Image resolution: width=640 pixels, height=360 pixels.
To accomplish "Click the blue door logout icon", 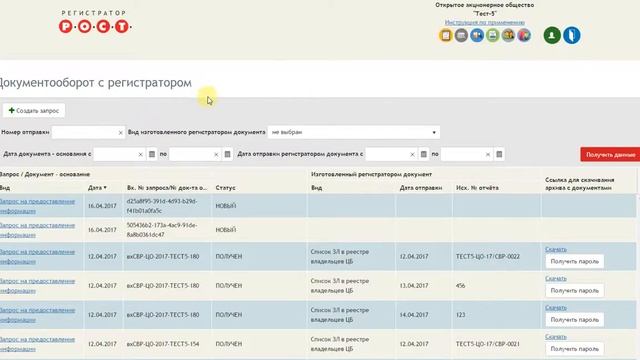I will 571,36.
